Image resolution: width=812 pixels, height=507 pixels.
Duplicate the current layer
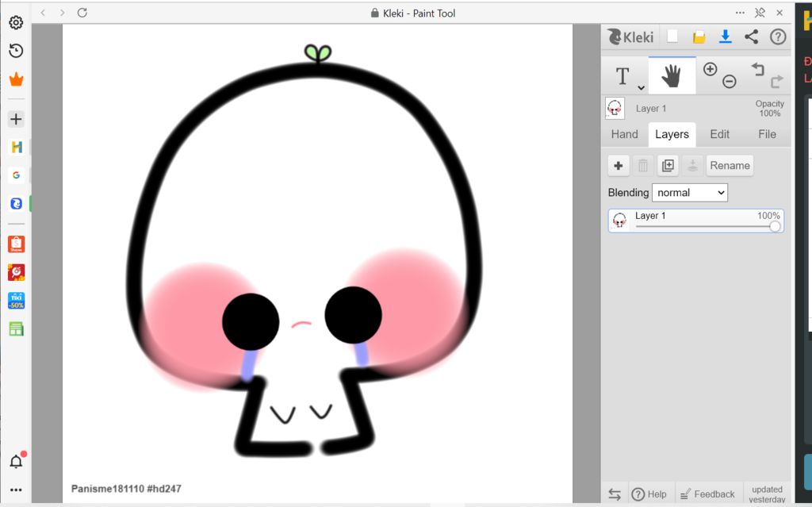[668, 165]
